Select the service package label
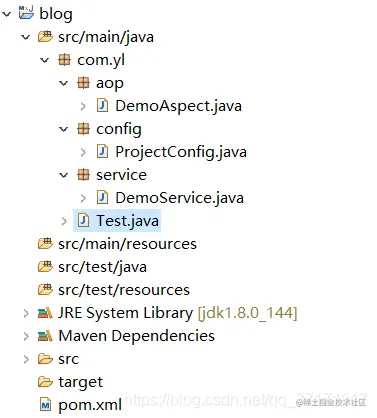The image size is (377, 418). (x=121, y=175)
